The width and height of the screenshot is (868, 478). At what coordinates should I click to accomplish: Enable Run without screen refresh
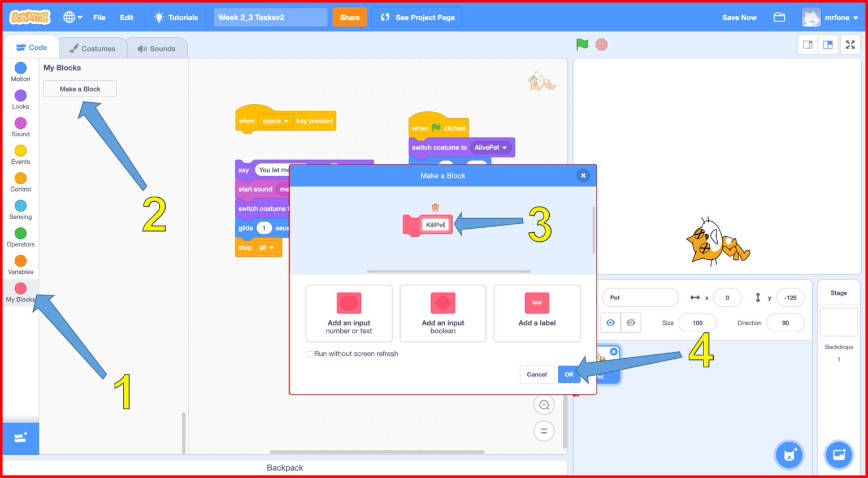pyautogui.click(x=310, y=354)
